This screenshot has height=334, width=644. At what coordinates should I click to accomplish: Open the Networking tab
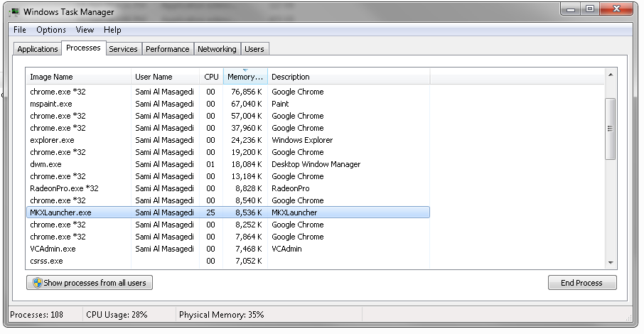click(217, 49)
